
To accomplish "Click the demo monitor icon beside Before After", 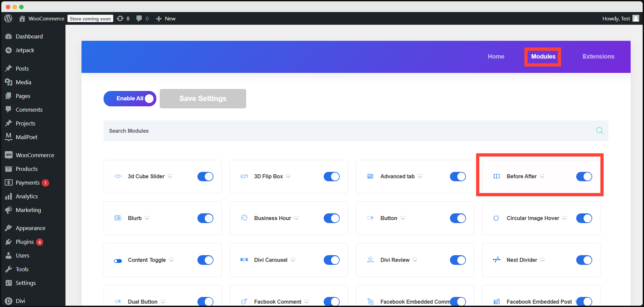I will pyautogui.click(x=542, y=176).
